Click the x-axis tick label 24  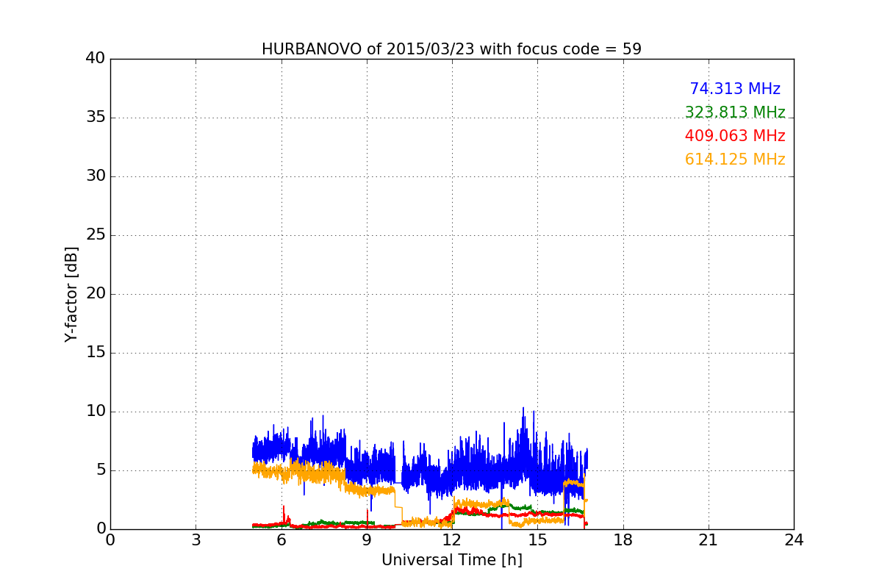pos(794,539)
